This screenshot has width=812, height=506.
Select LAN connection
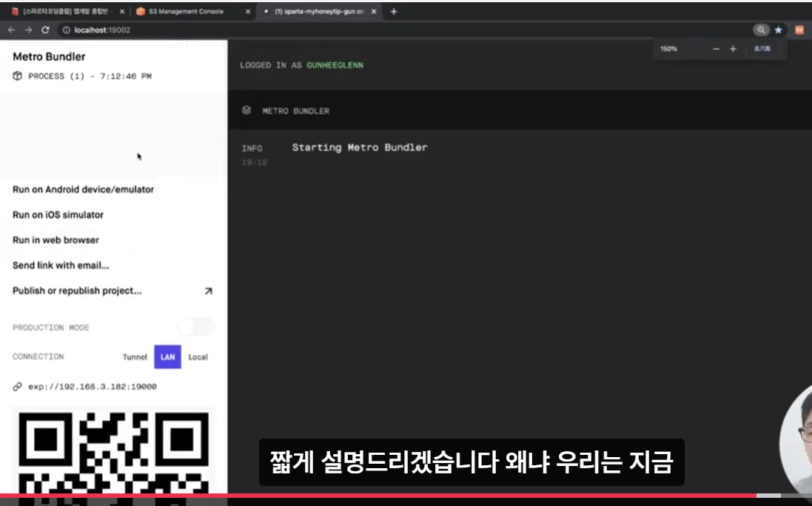(168, 356)
